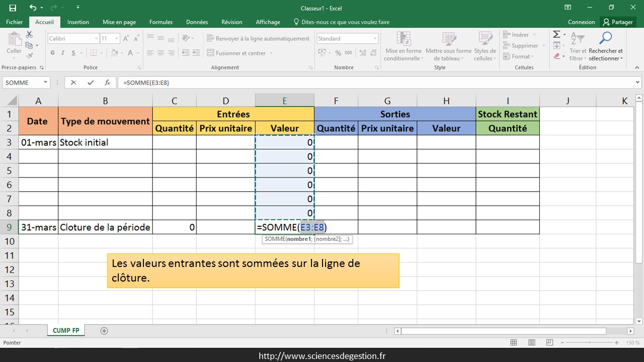Open the Insertion ribbon tab
Viewport: 644px width, 362px height.
coord(78,22)
